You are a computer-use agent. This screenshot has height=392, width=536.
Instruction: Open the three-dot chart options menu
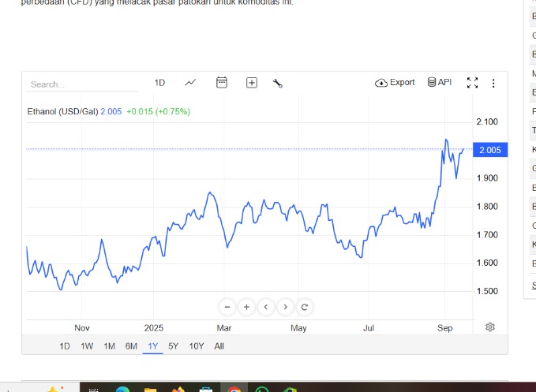point(493,84)
